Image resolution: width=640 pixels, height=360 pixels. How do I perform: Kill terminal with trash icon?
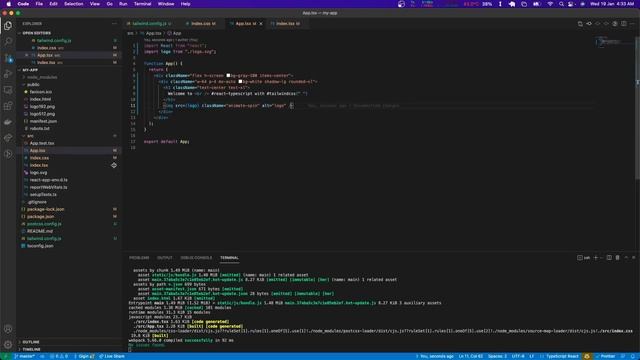click(x=618, y=258)
